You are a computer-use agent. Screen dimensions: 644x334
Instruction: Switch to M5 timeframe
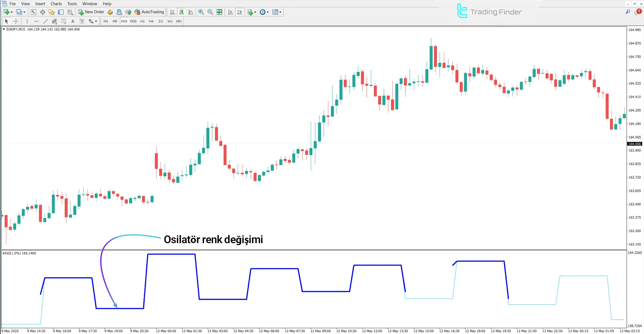pos(115,21)
